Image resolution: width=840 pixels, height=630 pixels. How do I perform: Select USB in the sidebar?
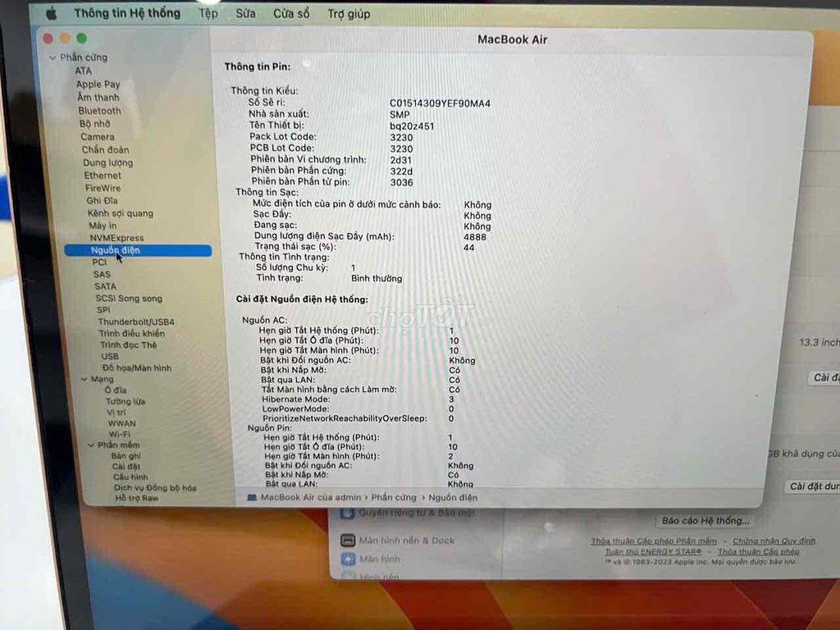110,356
